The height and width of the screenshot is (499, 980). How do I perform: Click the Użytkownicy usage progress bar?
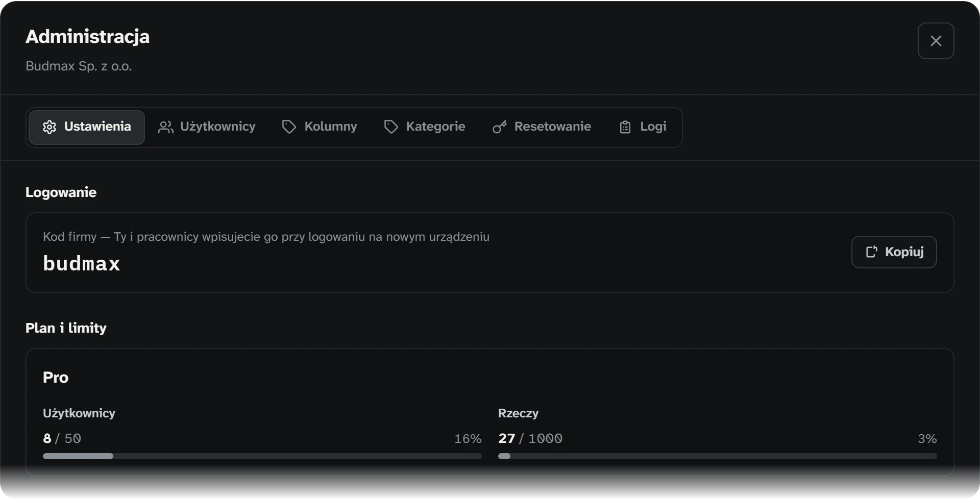(262, 456)
